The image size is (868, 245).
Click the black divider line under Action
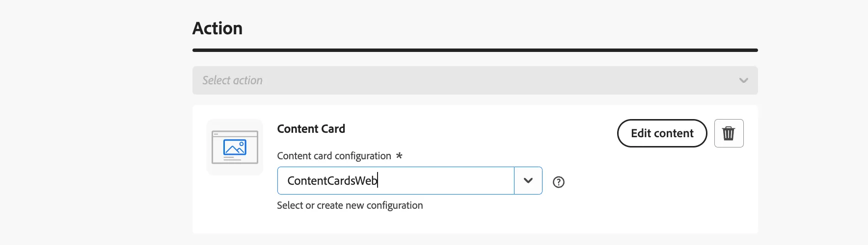click(475, 50)
